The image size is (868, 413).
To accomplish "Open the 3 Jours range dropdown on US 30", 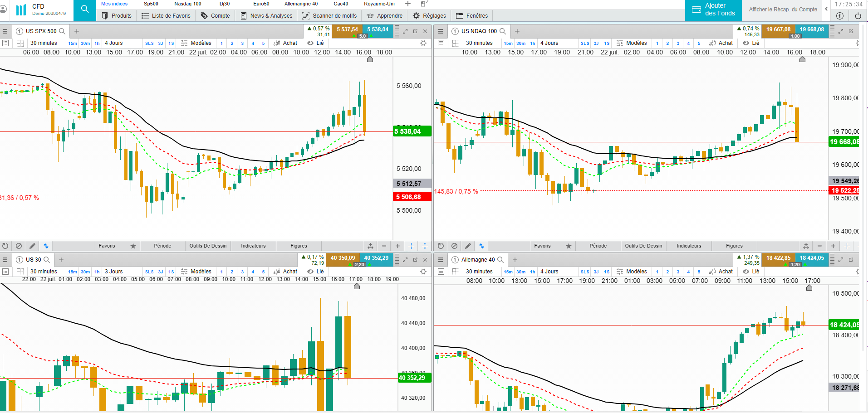I will pyautogui.click(x=114, y=272).
